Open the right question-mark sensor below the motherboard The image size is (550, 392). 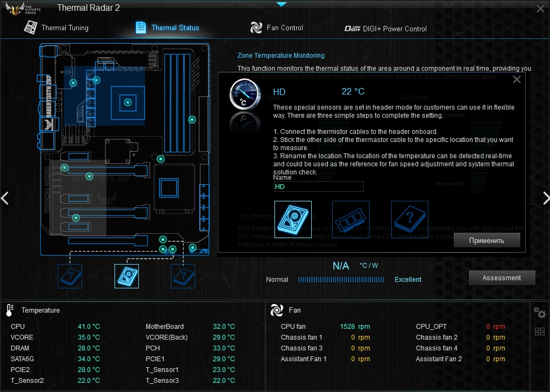coord(183,276)
